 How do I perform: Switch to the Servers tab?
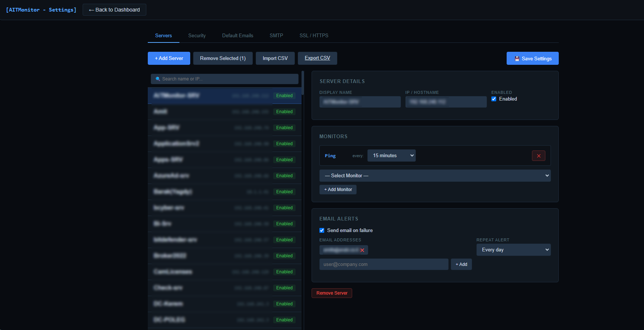163,36
